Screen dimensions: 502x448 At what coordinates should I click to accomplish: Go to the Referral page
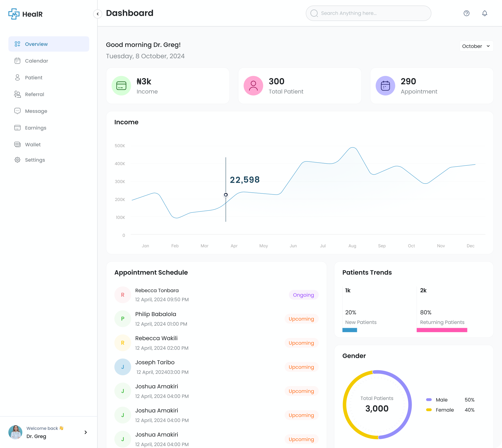34,94
